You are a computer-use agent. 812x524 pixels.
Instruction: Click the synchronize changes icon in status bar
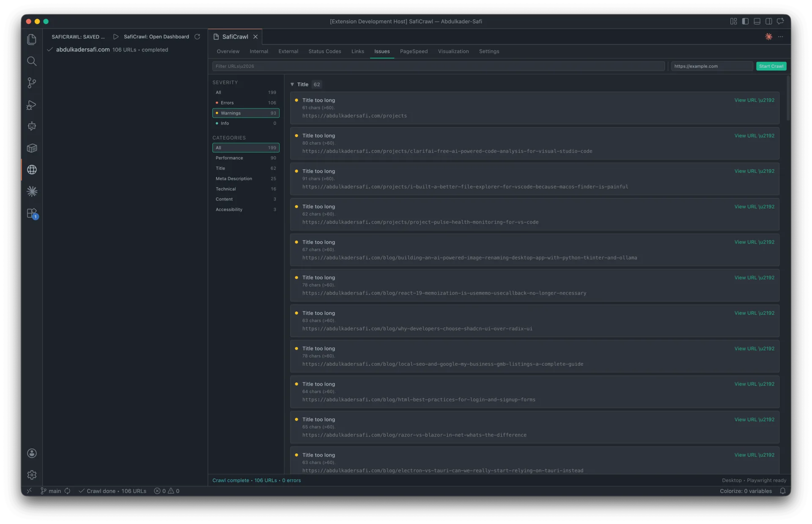[x=67, y=491]
